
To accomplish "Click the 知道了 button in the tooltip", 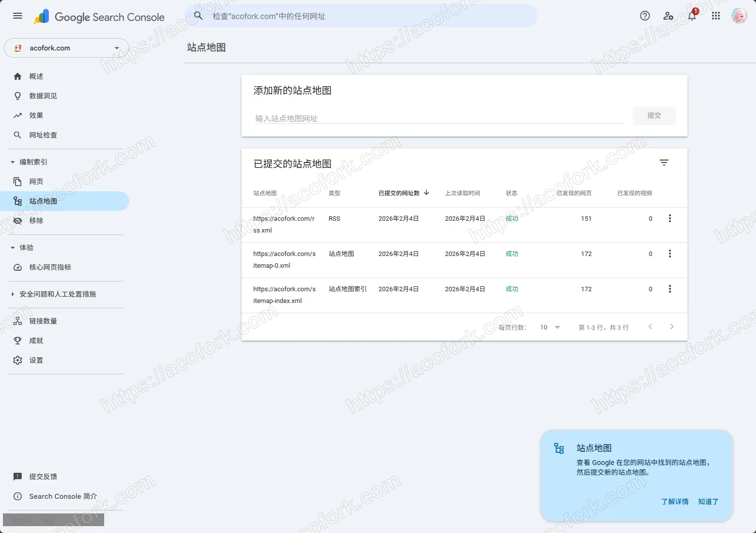I will [x=708, y=502].
